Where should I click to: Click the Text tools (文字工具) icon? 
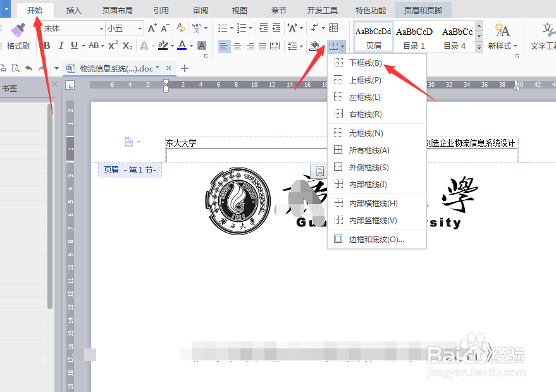point(548,30)
